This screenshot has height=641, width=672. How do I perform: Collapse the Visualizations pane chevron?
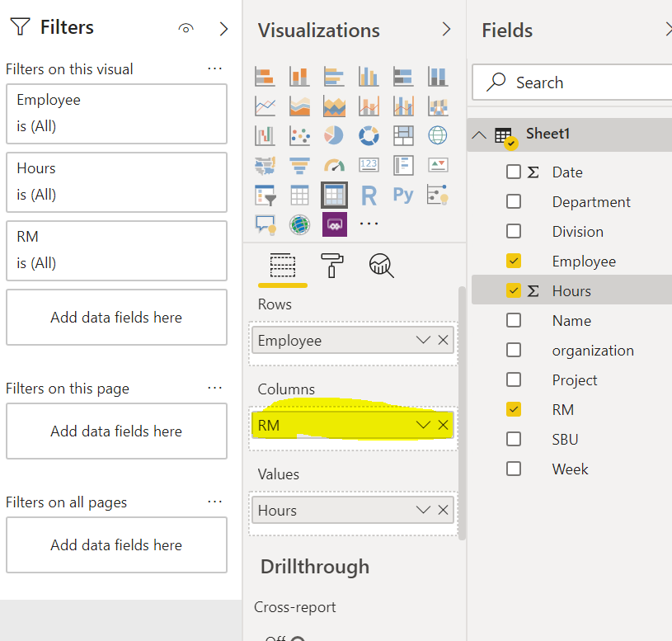(446, 29)
